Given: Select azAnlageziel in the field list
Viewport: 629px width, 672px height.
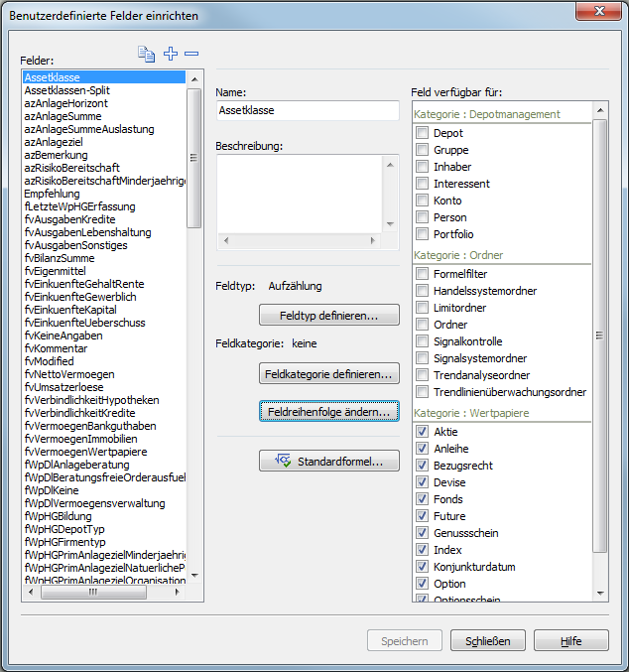Looking at the screenshot, I should pos(55,142).
